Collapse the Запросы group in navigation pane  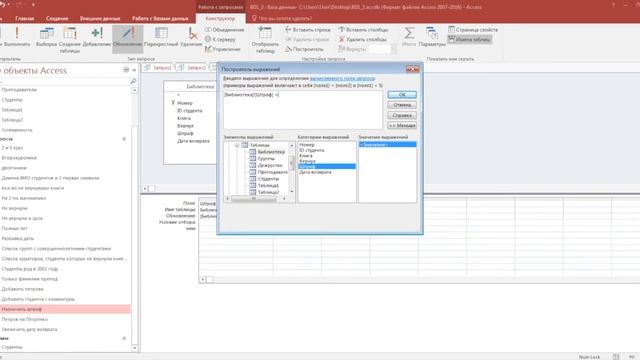tap(124, 139)
